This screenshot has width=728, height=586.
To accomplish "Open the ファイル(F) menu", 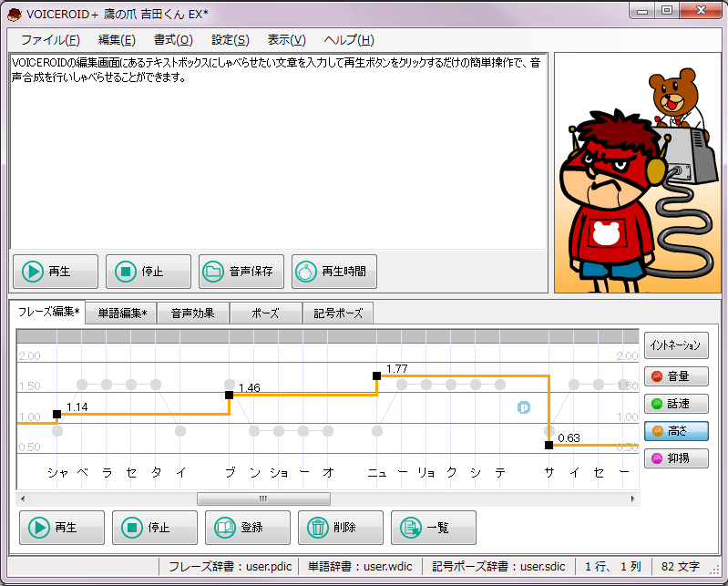I will point(50,40).
